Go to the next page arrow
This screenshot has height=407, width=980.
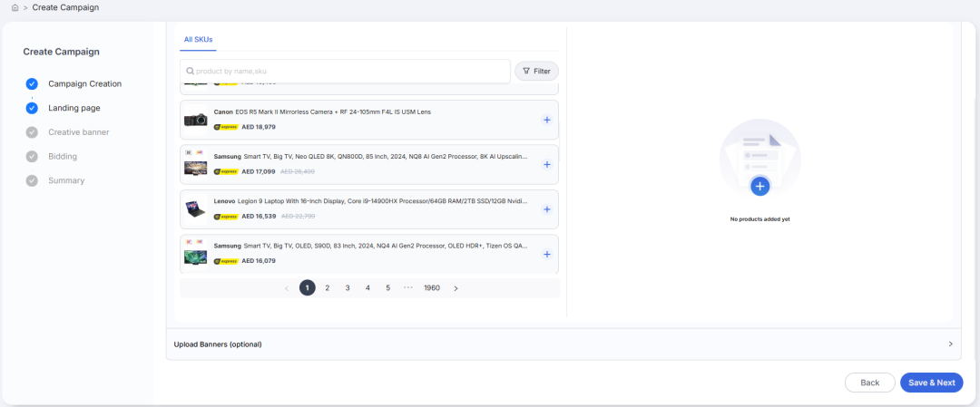(x=456, y=288)
